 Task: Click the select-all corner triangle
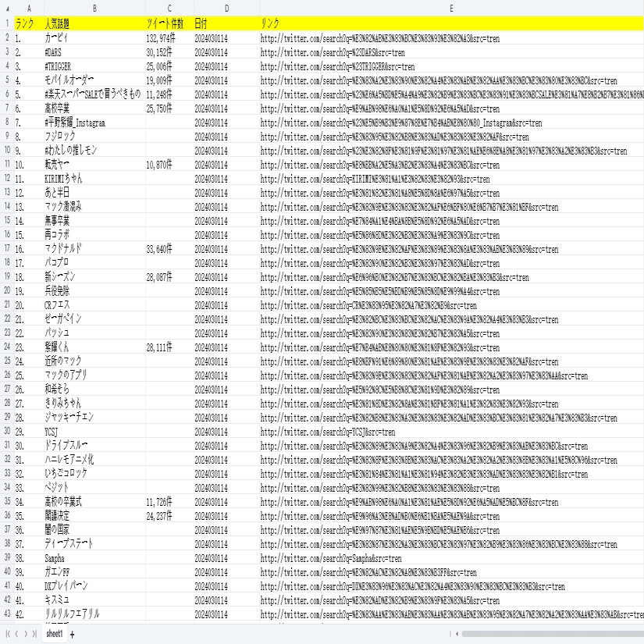tap(7, 9)
